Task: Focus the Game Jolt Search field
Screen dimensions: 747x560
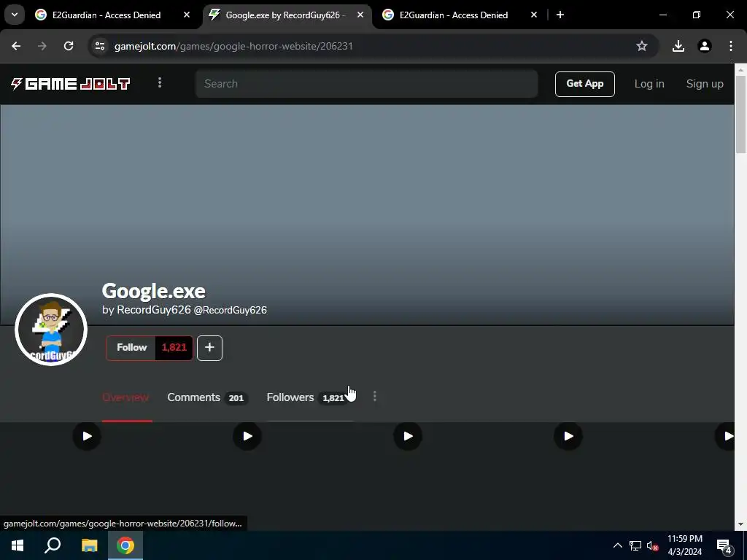Action: click(366, 84)
